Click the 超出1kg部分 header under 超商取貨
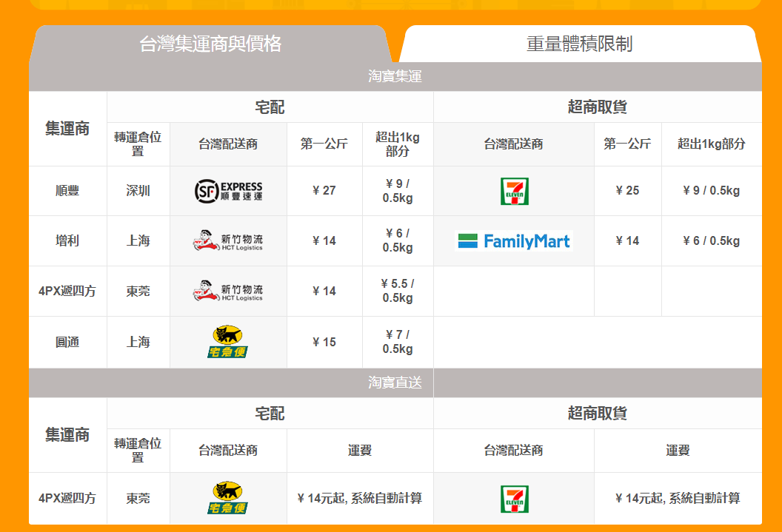Screen dimensions: 782x532 711,144
